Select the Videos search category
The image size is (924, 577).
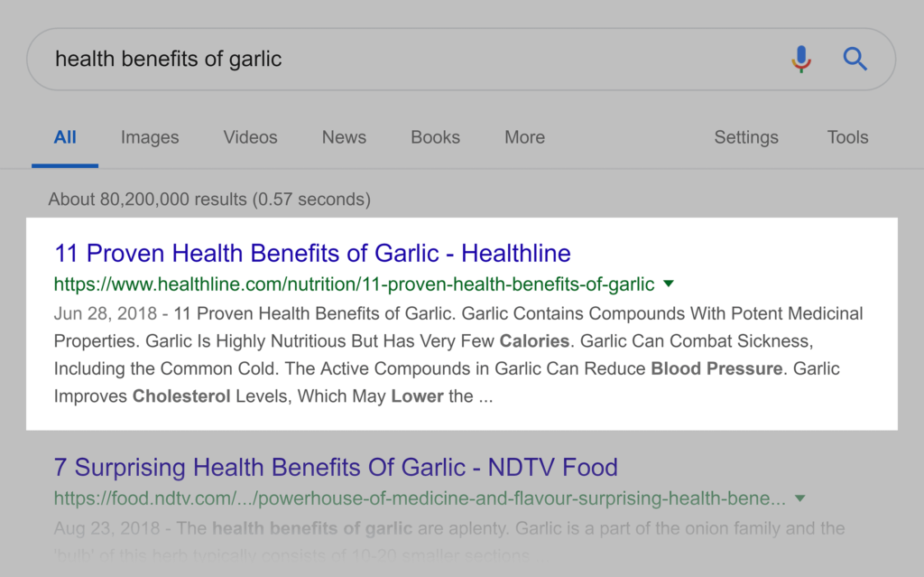[x=250, y=137]
